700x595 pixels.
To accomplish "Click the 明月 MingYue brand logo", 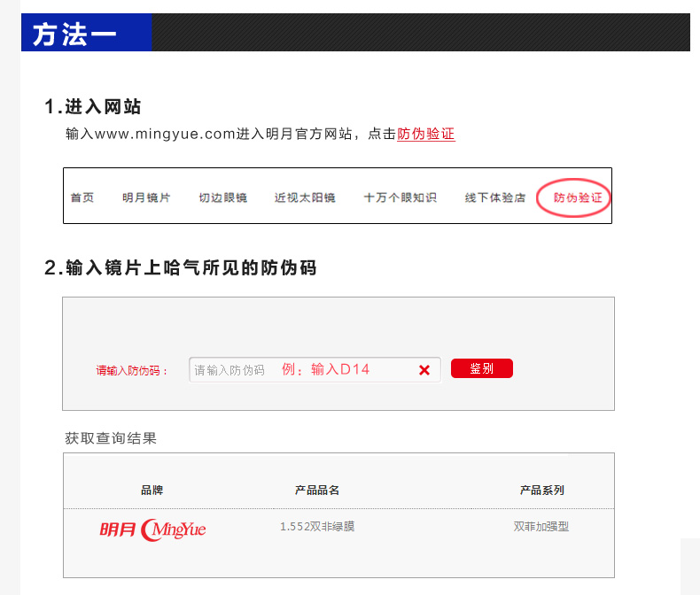I will click(x=152, y=529).
